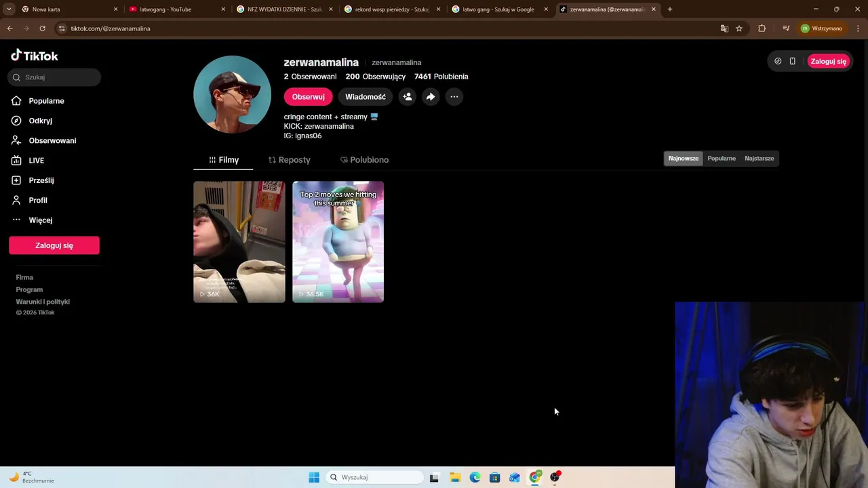
Task: Open the browser extensions puzzle icon
Action: point(762,28)
